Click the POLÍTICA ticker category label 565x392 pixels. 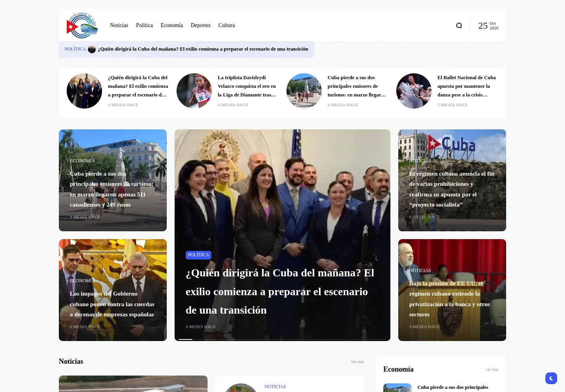click(x=75, y=49)
